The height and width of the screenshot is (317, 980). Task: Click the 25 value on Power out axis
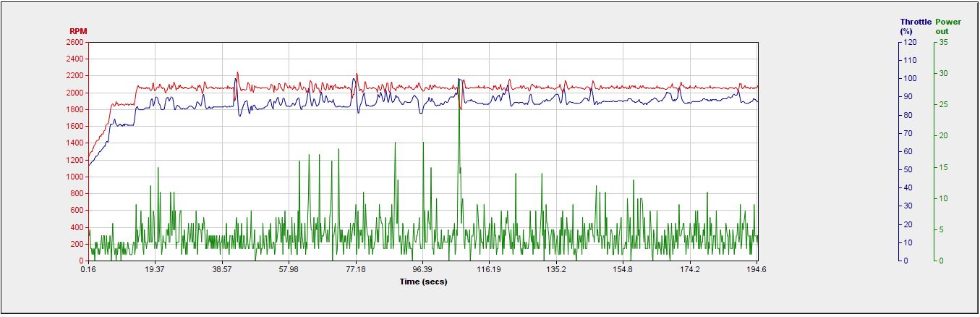click(943, 105)
